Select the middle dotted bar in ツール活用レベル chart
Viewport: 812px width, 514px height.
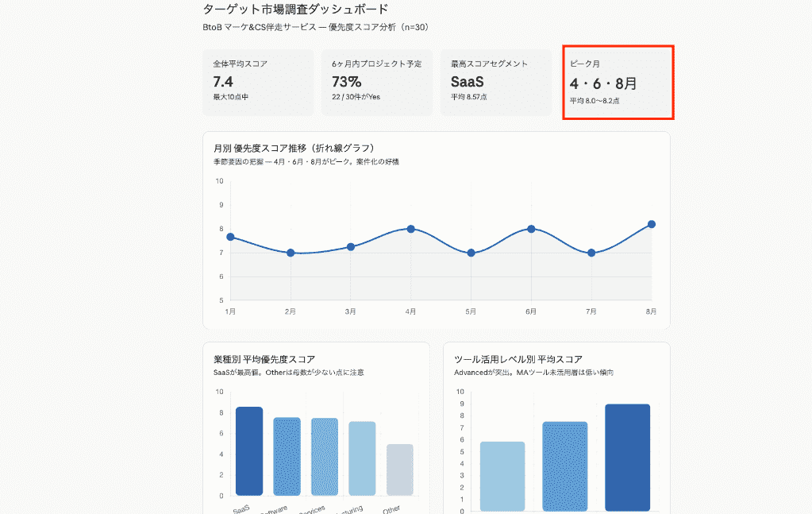pyautogui.click(x=565, y=466)
